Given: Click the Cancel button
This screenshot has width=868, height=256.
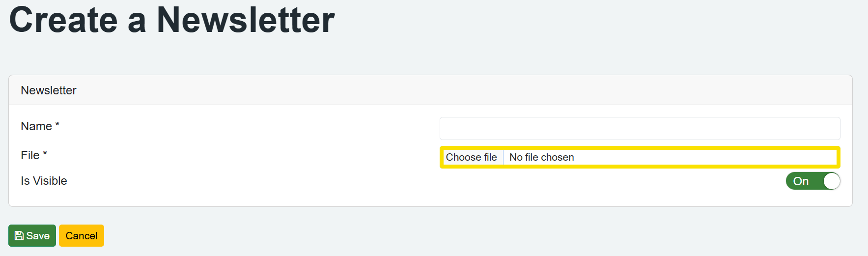Looking at the screenshot, I should [82, 236].
